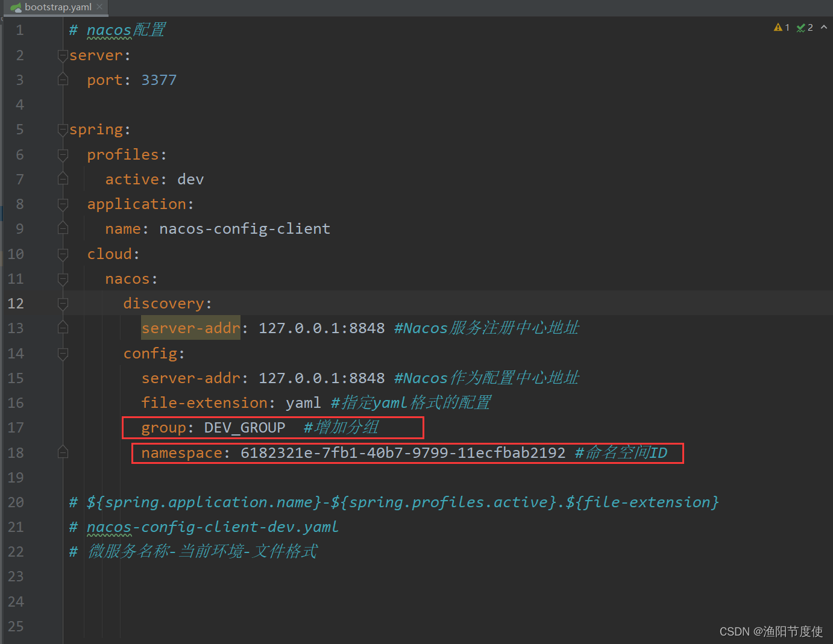Collapse the cloud block fold marker
Viewport: 833px width, 644px height.
tap(63, 254)
